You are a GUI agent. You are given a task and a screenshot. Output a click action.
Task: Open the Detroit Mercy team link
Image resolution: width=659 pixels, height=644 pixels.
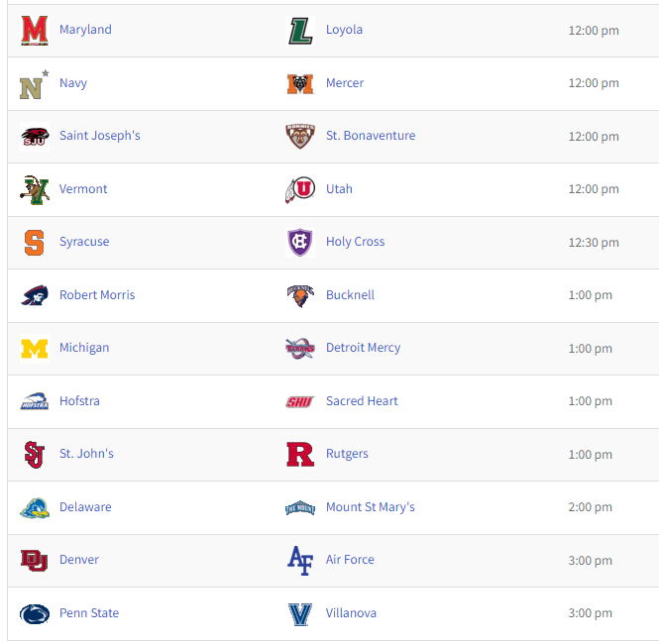[x=363, y=348]
